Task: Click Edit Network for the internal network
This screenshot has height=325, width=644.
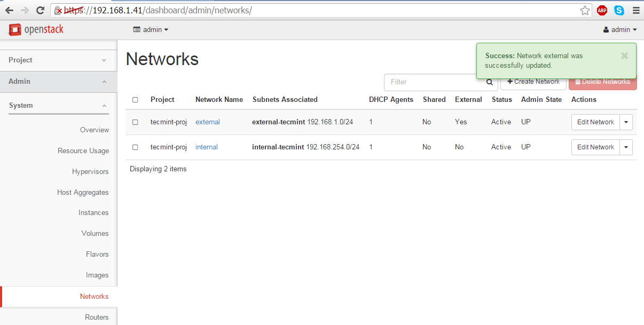Action: point(595,147)
